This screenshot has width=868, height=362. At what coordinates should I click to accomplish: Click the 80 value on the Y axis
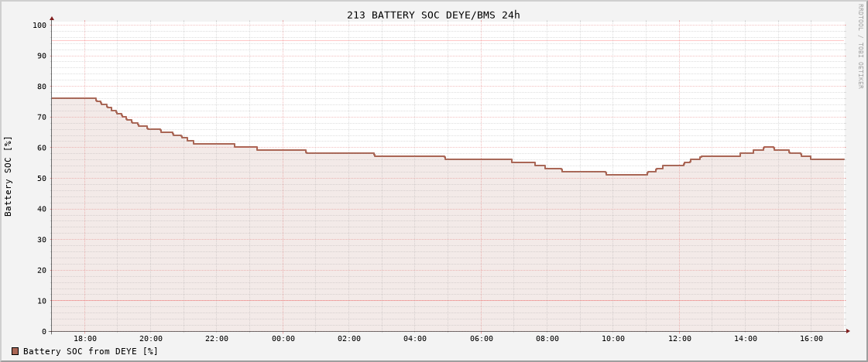(42, 87)
